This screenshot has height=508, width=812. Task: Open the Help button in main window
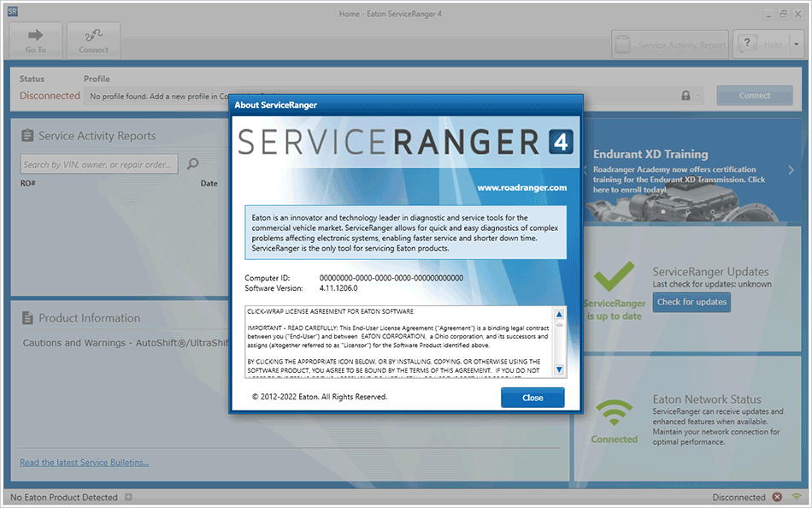point(761,45)
